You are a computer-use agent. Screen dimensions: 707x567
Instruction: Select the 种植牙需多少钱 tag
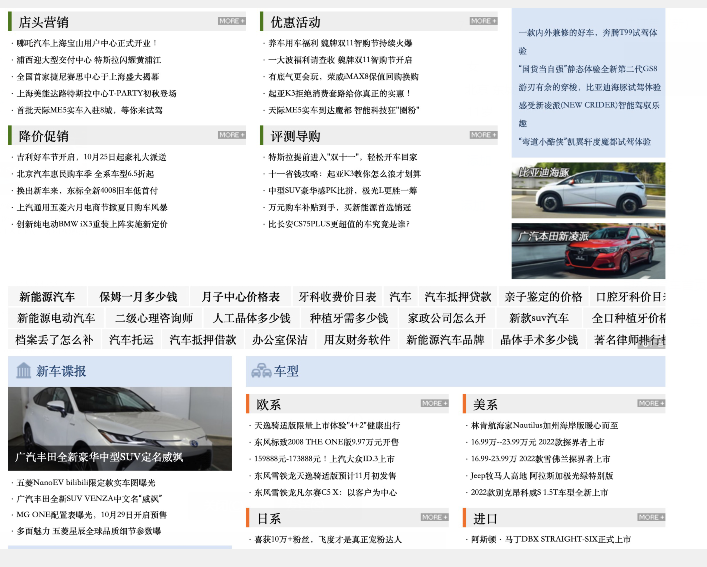coord(349,318)
